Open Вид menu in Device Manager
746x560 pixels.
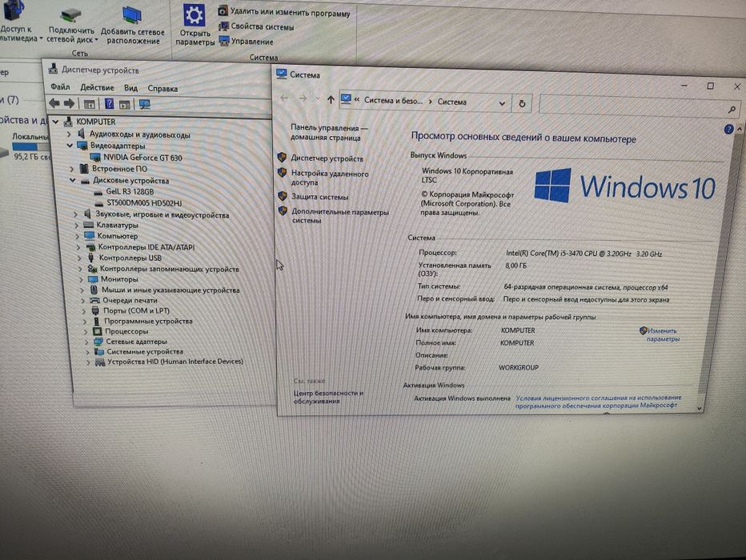(130, 88)
